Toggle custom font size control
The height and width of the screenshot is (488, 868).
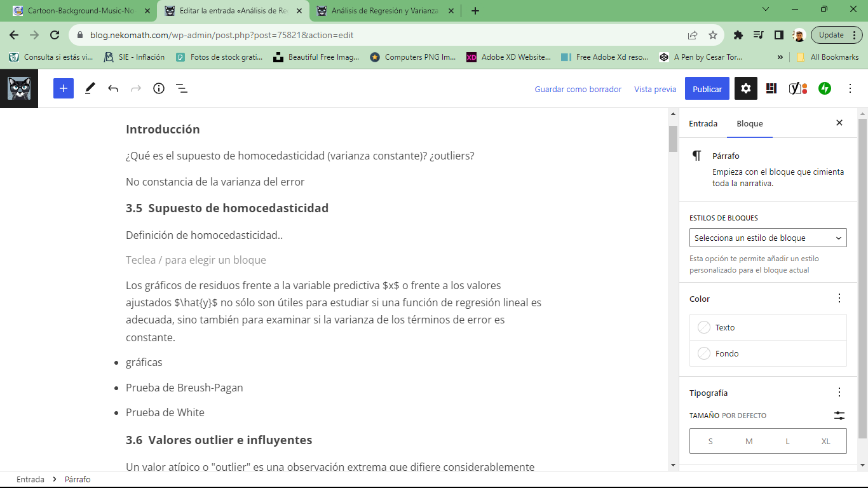click(x=839, y=416)
